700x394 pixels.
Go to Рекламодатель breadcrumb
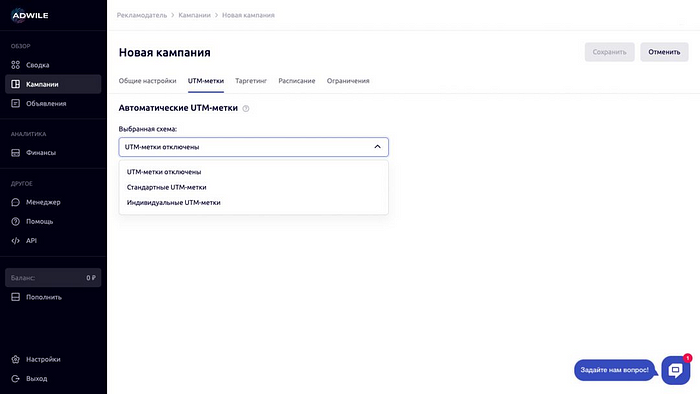pos(142,15)
